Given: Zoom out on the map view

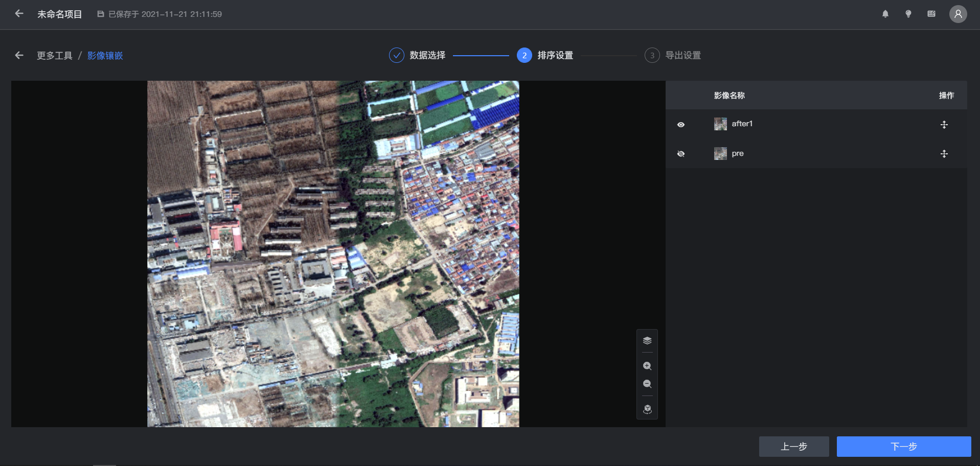Looking at the screenshot, I should tap(647, 384).
